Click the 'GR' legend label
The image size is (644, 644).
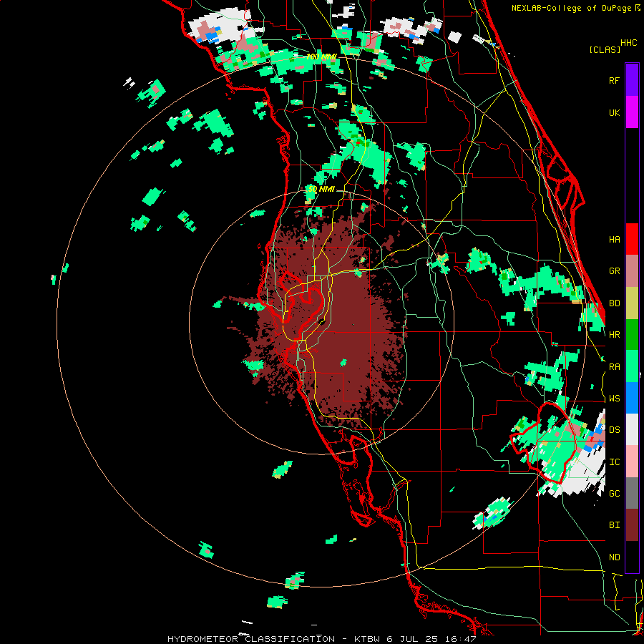614,271
